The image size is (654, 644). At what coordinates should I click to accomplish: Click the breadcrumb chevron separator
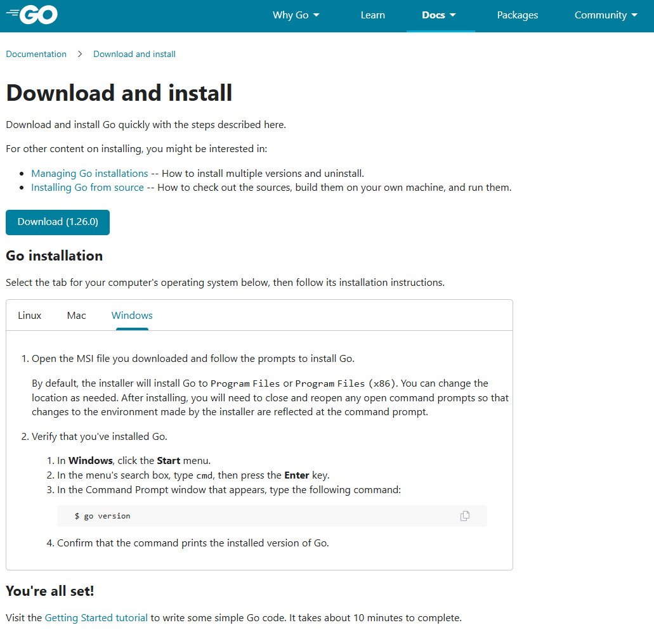click(x=80, y=54)
